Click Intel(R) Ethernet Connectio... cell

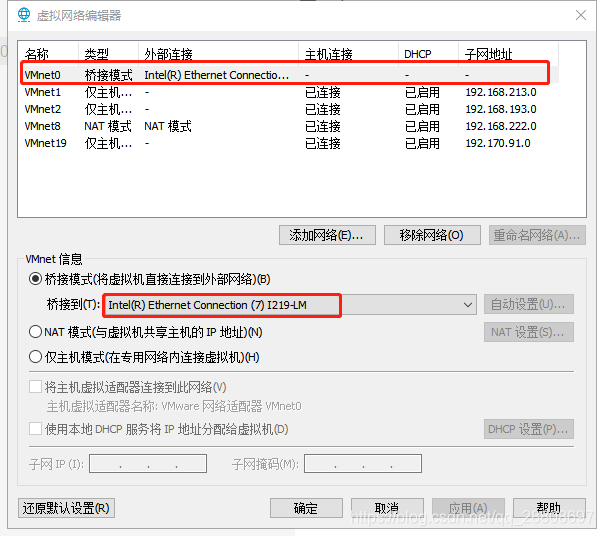(216, 75)
